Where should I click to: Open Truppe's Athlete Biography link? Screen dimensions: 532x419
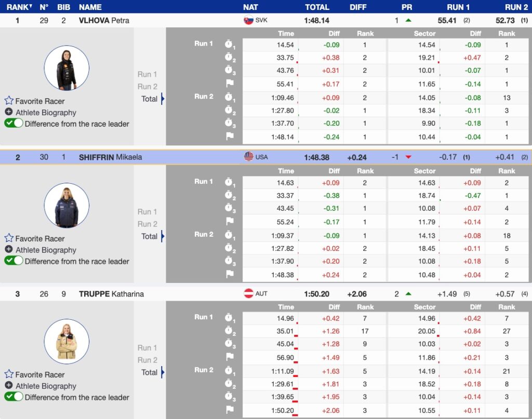click(x=46, y=386)
